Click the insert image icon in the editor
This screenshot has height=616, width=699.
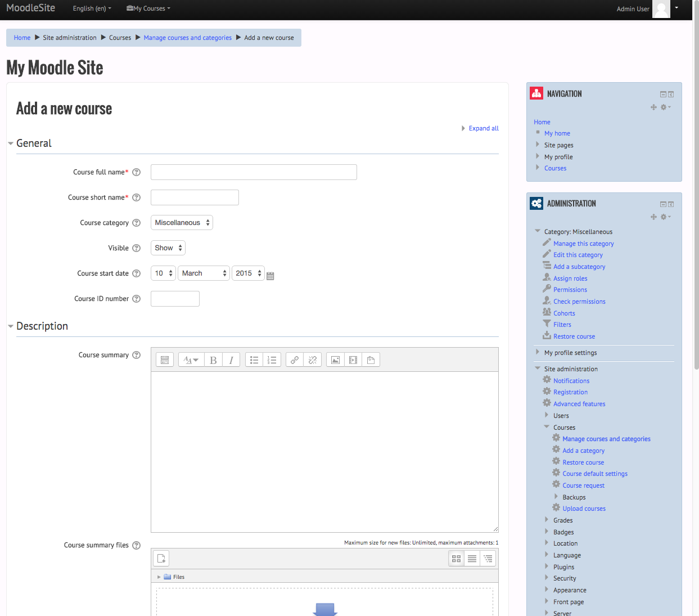[335, 360]
